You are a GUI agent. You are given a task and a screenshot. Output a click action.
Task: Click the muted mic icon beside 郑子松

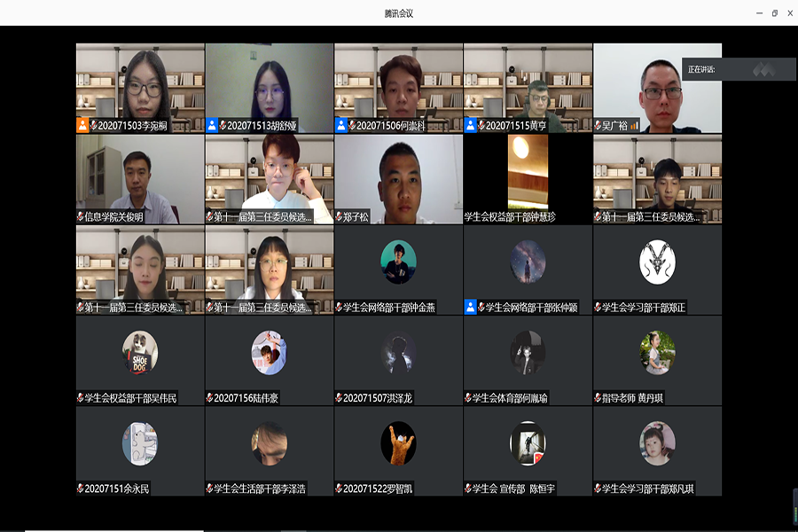click(x=340, y=216)
